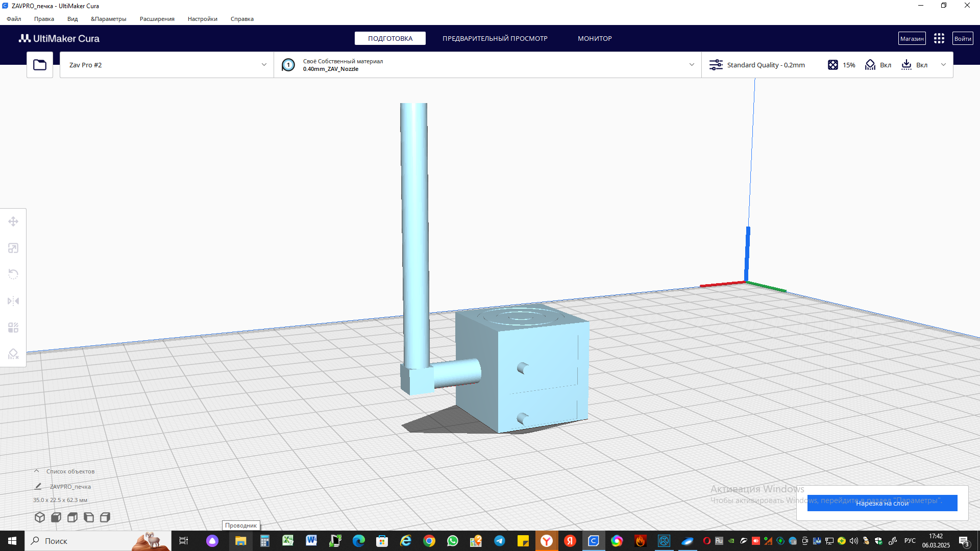Select the Scale tool in left toolbar

(x=13, y=248)
